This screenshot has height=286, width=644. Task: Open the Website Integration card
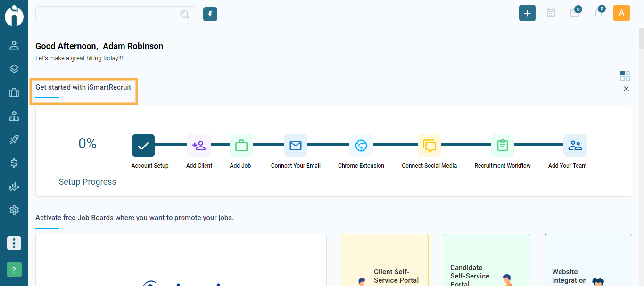[588, 260]
